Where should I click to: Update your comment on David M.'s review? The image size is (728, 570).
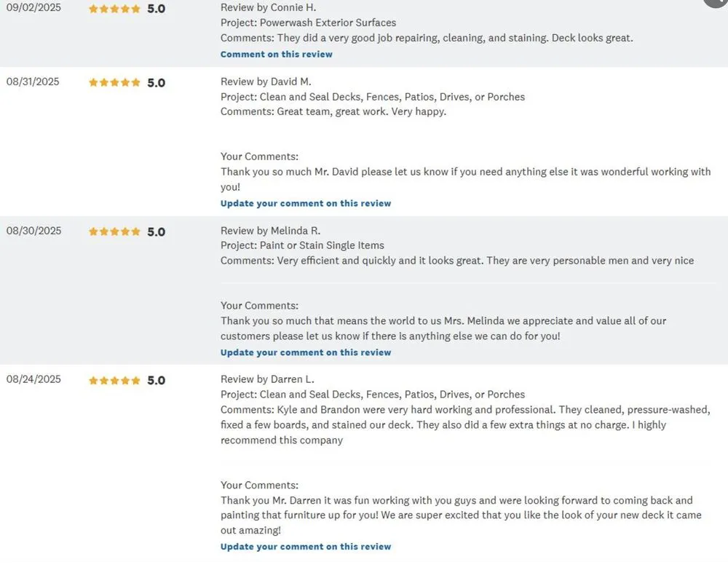pyautogui.click(x=306, y=204)
